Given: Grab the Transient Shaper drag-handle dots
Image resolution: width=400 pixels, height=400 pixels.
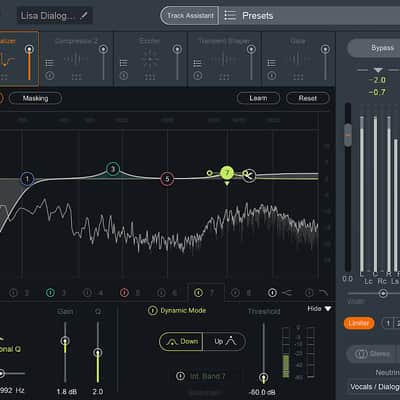Looking at the screenshot, I should click(224, 77).
